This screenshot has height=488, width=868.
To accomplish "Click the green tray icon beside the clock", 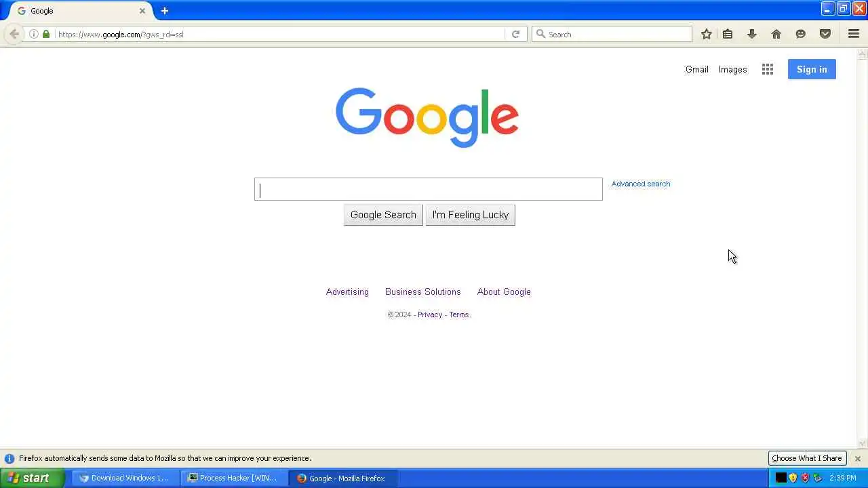I will coord(817,478).
